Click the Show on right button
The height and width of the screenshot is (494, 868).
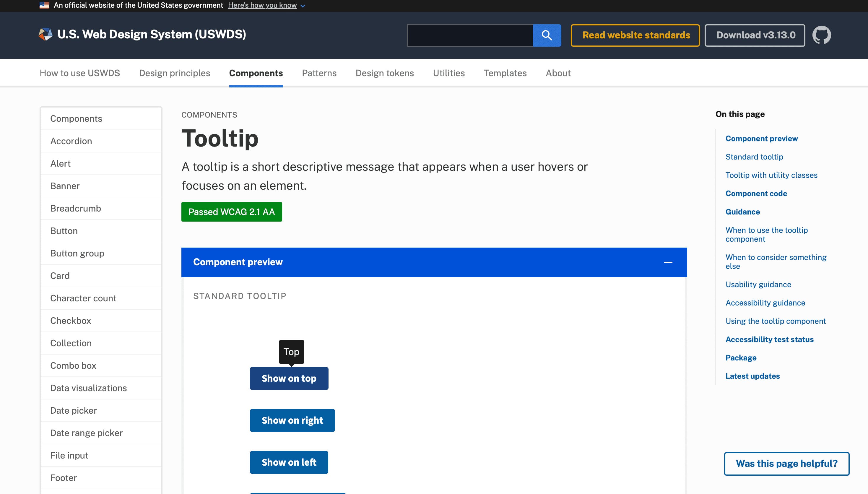(292, 420)
